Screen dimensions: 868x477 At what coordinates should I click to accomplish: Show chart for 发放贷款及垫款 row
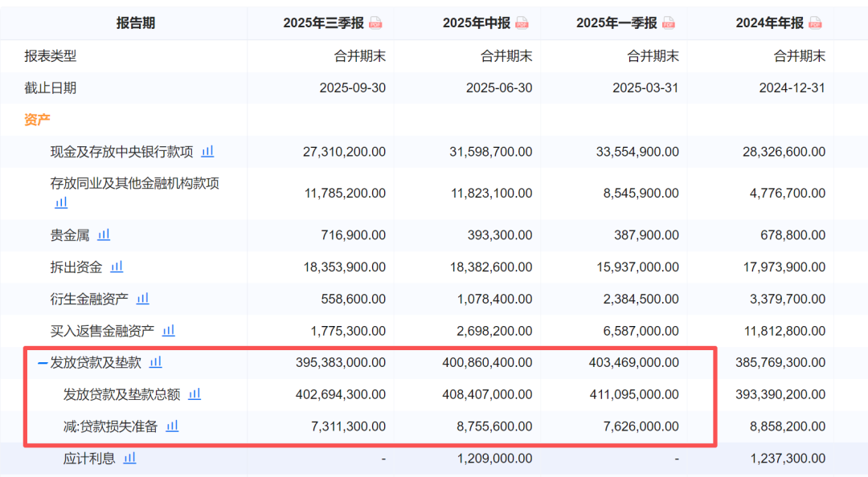(156, 362)
